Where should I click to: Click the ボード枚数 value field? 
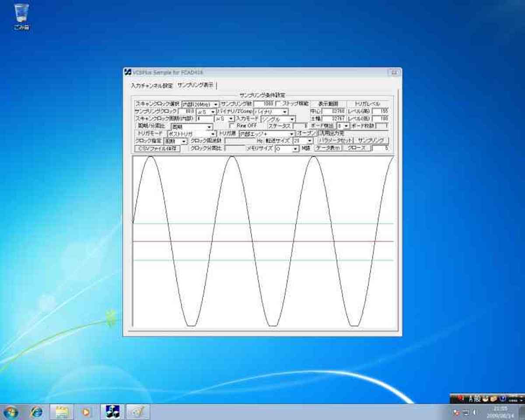[382, 126]
